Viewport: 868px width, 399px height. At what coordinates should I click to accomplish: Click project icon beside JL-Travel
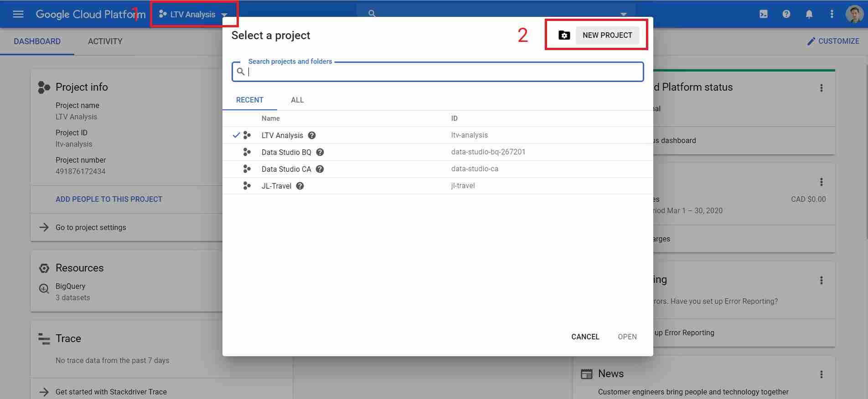[x=247, y=186]
